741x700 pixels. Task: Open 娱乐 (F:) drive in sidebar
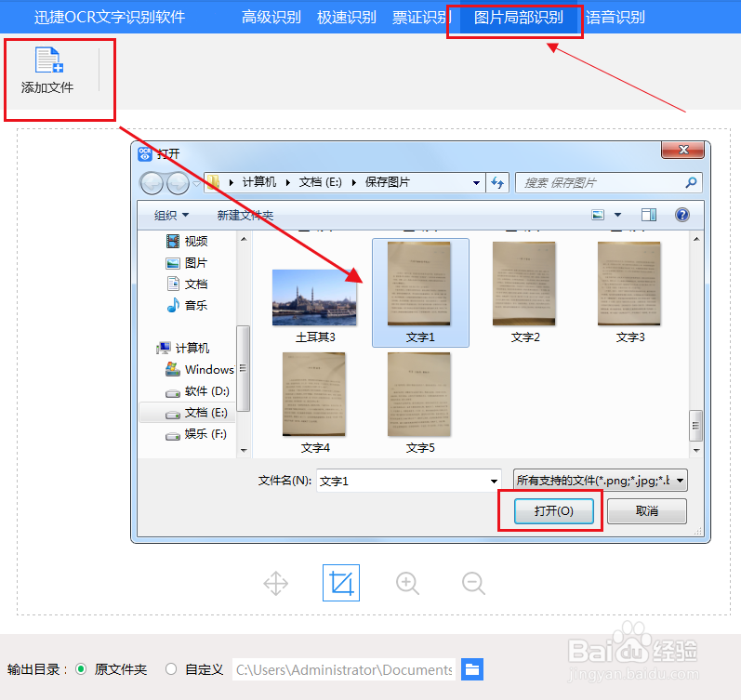point(195,434)
